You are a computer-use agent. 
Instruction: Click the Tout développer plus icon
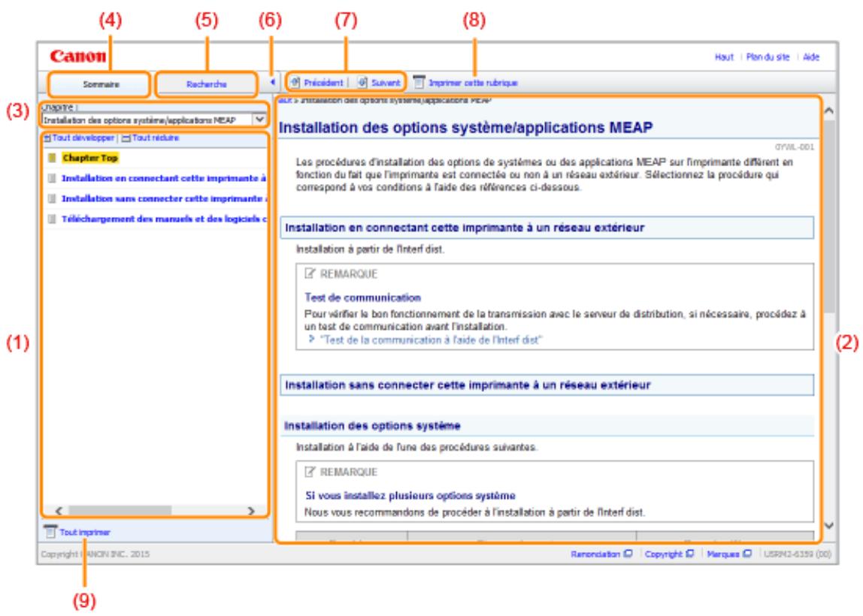click(x=48, y=138)
